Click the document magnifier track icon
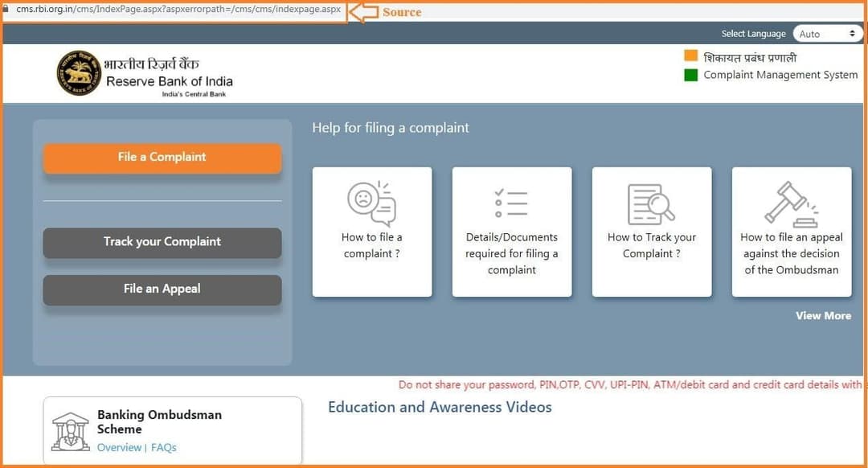 [651, 203]
